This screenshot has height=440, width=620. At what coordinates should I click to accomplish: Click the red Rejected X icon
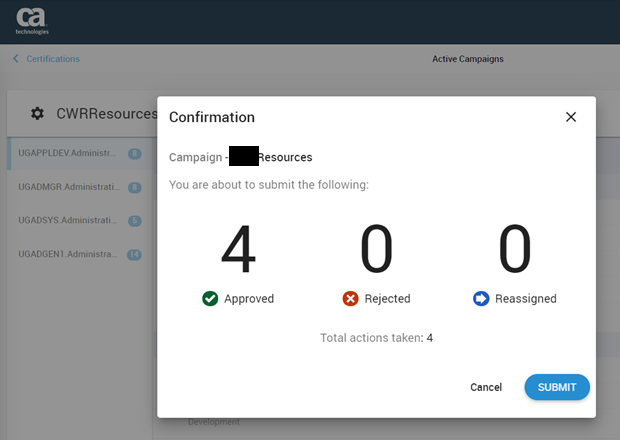(351, 298)
